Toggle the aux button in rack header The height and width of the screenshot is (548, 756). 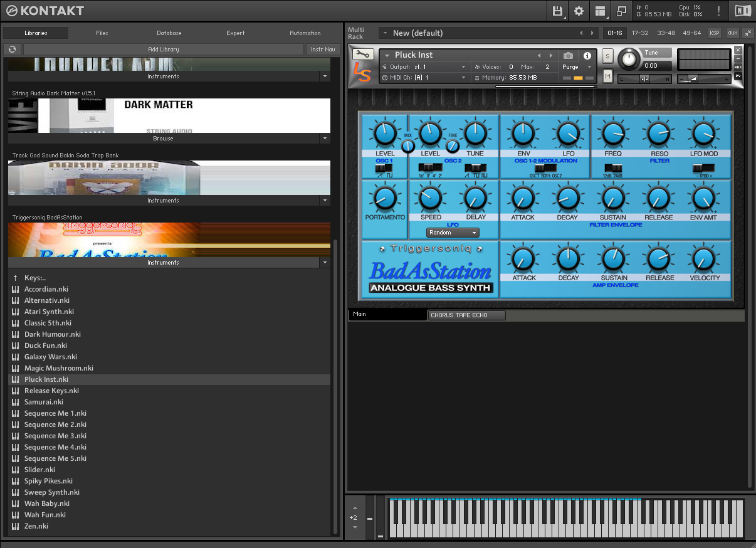coord(732,33)
